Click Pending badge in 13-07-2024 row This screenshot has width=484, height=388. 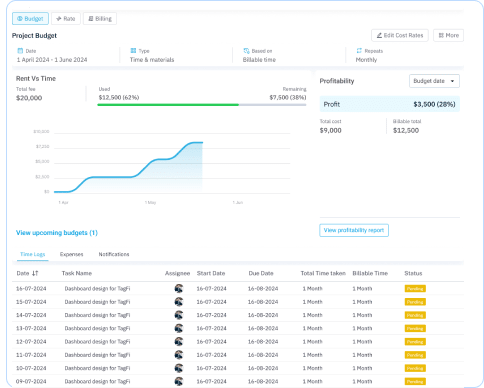coord(415,328)
